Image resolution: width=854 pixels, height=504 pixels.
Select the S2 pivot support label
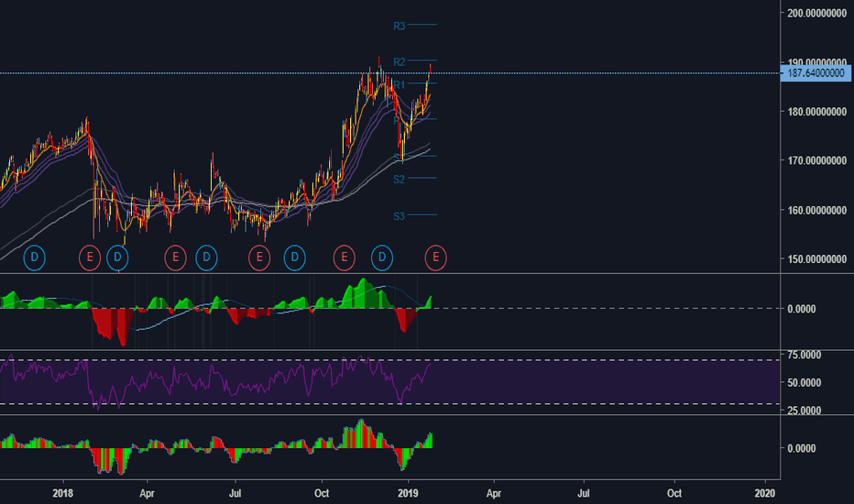pyautogui.click(x=400, y=180)
